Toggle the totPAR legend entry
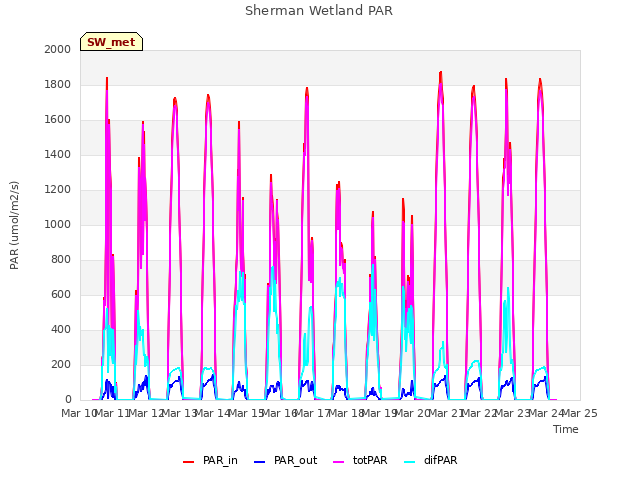 point(360,460)
